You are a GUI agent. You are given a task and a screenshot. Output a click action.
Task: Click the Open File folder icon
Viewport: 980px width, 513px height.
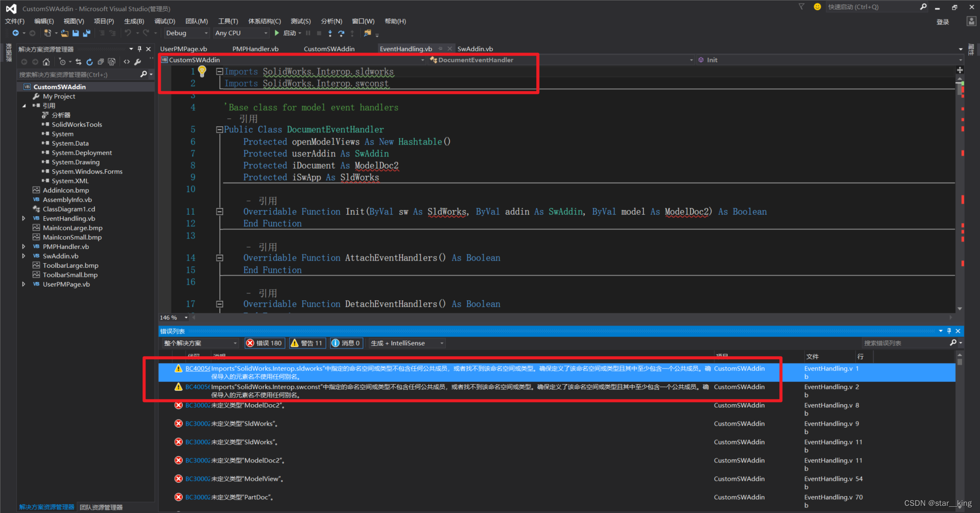[x=64, y=33]
